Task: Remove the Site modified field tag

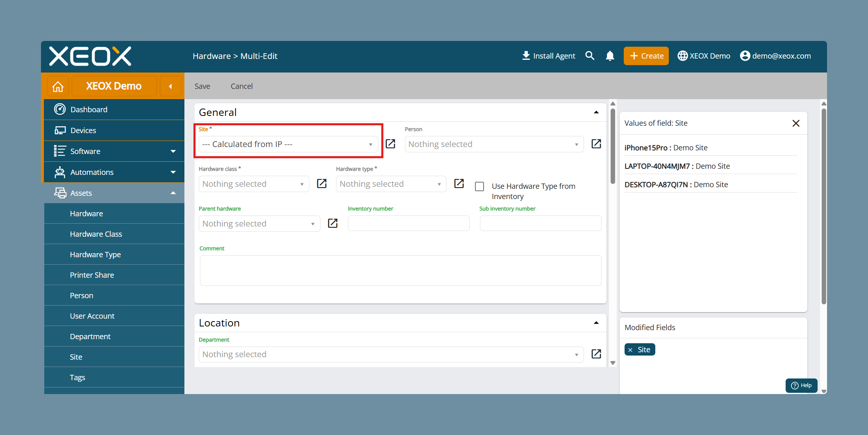Action: [631, 350]
